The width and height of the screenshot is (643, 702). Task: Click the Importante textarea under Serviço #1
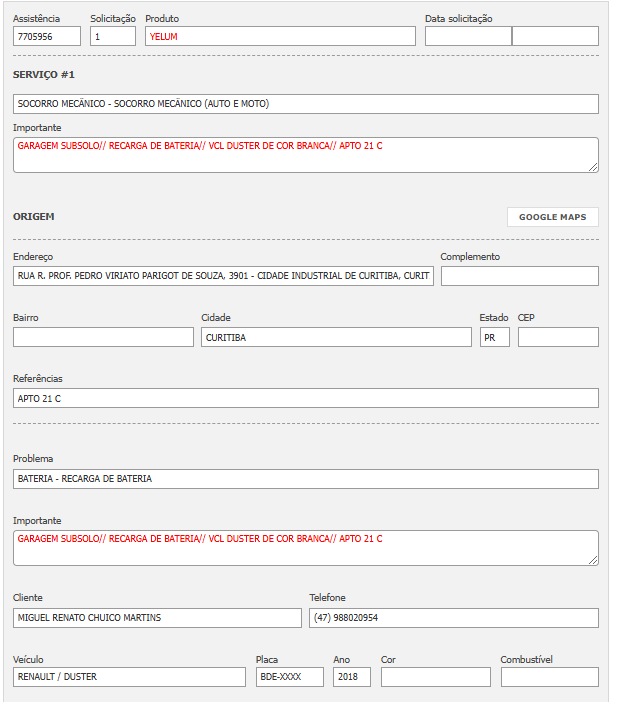(x=305, y=154)
